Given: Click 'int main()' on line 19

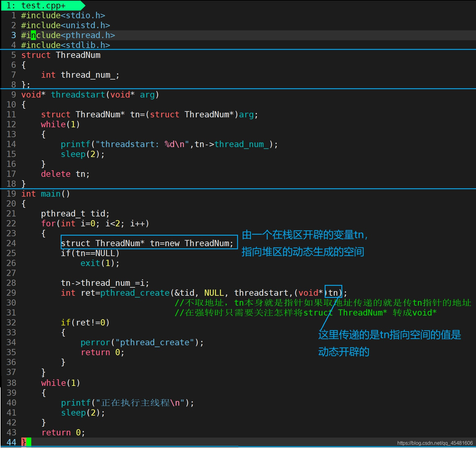Looking at the screenshot, I should tap(45, 194).
